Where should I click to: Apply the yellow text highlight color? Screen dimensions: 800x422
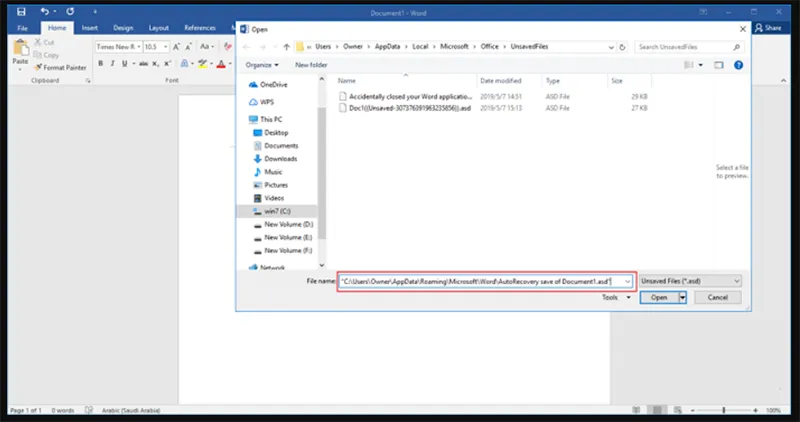(203, 64)
